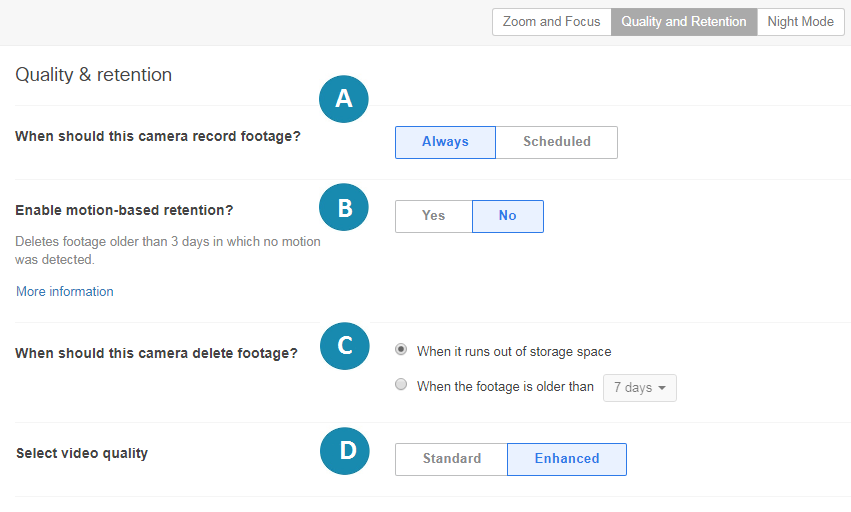Enable motion-based retention with Yes
851x512 pixels.
433,216
